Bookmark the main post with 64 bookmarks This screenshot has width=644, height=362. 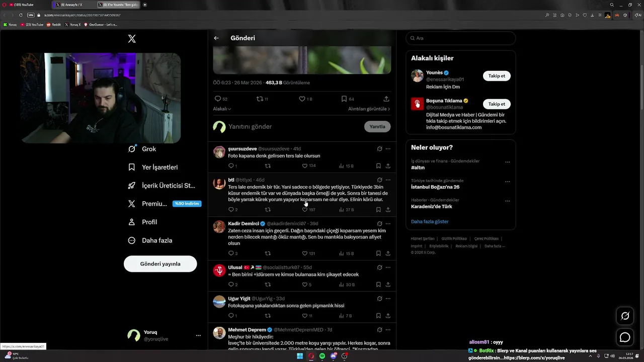coord(347,99)
